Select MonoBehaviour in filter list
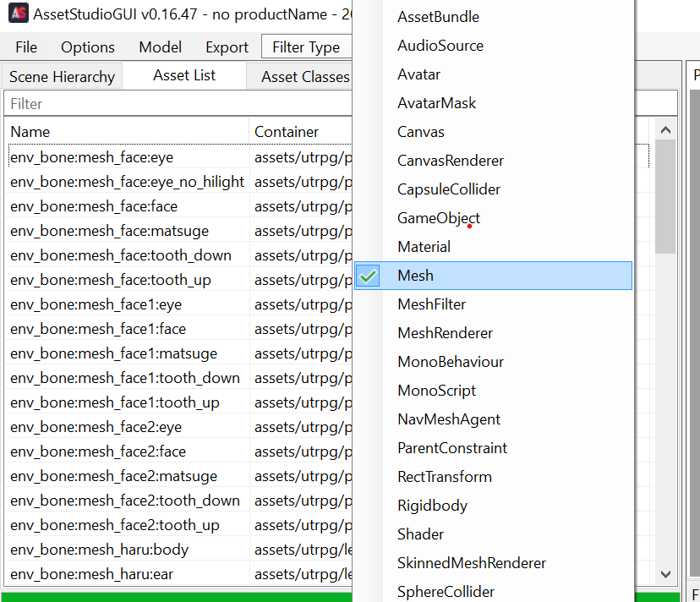 (x=493, y=362)
